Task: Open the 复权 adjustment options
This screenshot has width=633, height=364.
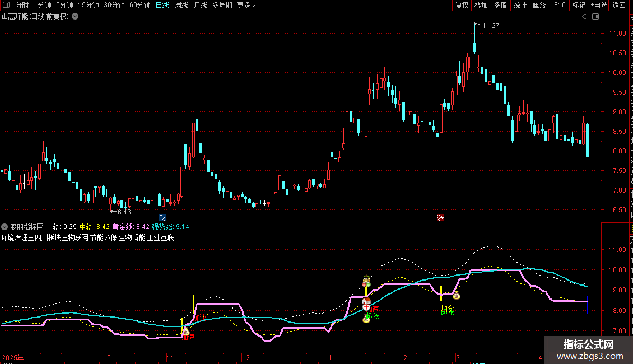Action: tap(462, 5)
